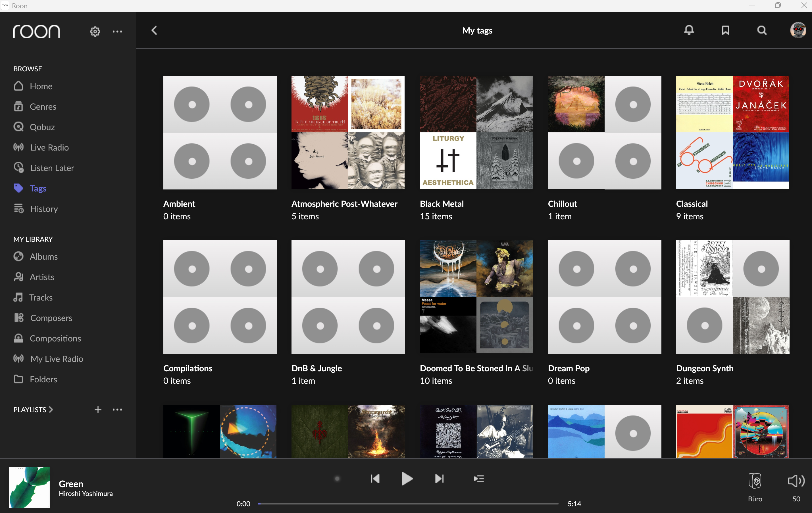This screenshot has width=812, height=513.
Task: Open Roon settings gear
Action: (x=95, y=31)
